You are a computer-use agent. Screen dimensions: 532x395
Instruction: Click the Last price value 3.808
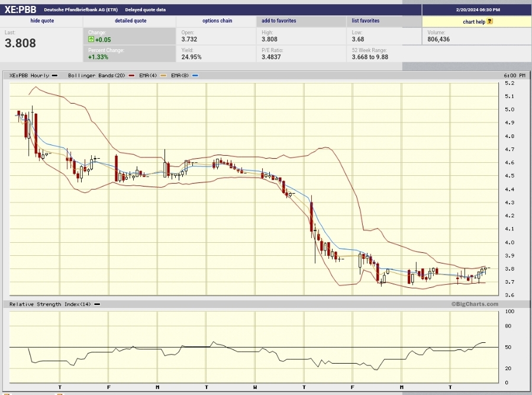pos(20,43)
